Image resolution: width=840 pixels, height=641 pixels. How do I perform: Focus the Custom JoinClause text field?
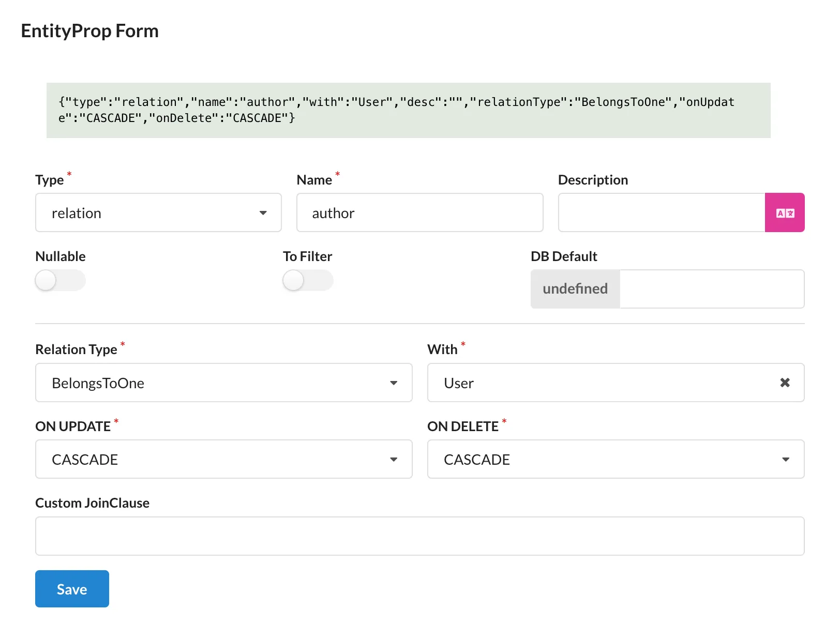419,536
